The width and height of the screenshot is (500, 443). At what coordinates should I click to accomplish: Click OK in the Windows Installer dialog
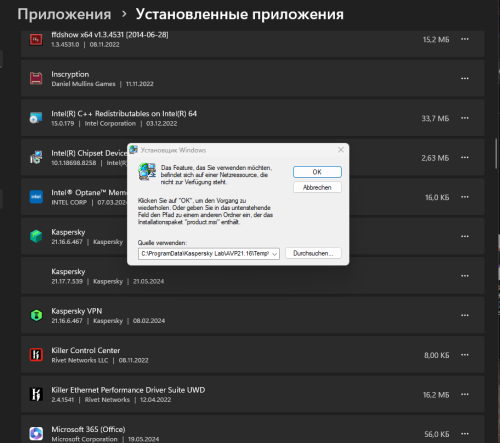tap(317, 172)
